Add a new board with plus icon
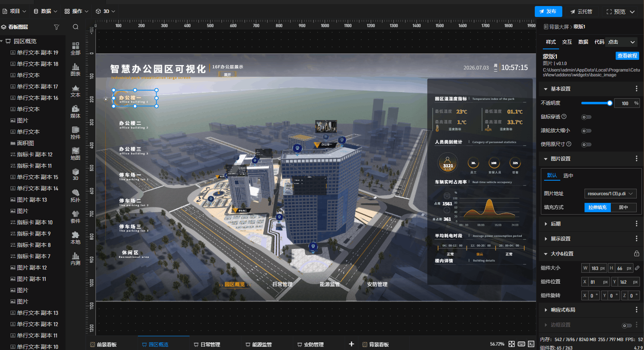 [x=352, y=344]
